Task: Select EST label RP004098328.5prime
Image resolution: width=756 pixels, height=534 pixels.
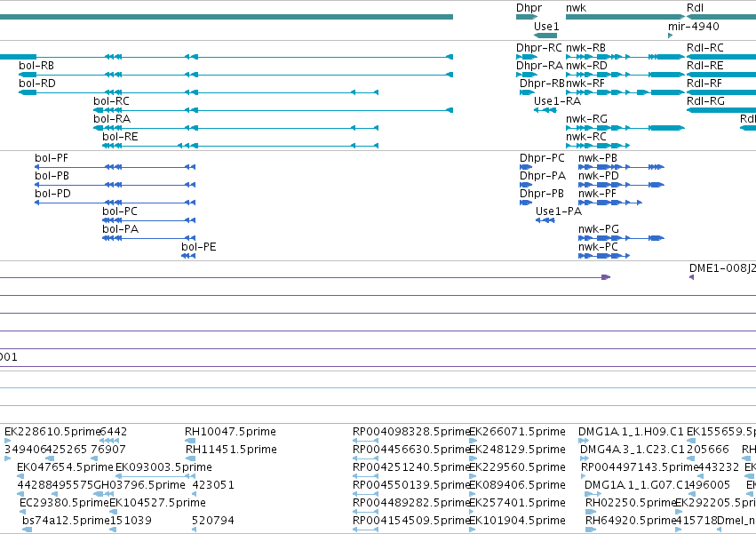Action: point(411,432)
